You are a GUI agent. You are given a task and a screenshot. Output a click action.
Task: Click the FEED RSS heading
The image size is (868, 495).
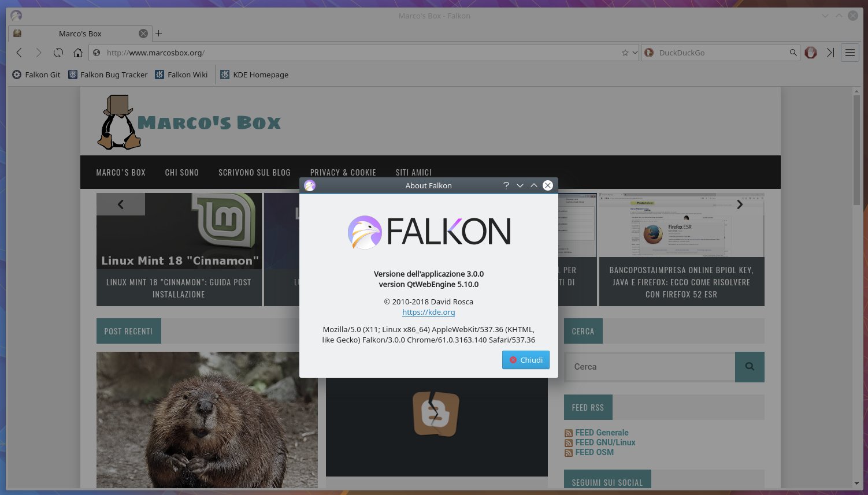588,408
